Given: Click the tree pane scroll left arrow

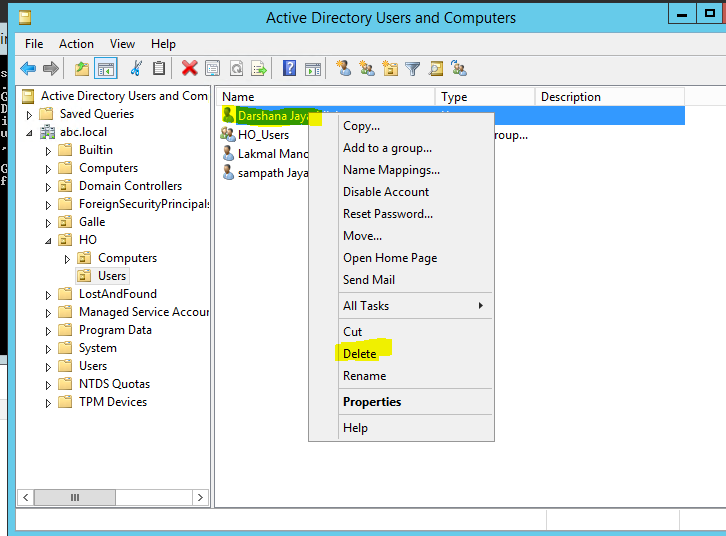Looking at the screenshot, I should click(x=26, y=498).
